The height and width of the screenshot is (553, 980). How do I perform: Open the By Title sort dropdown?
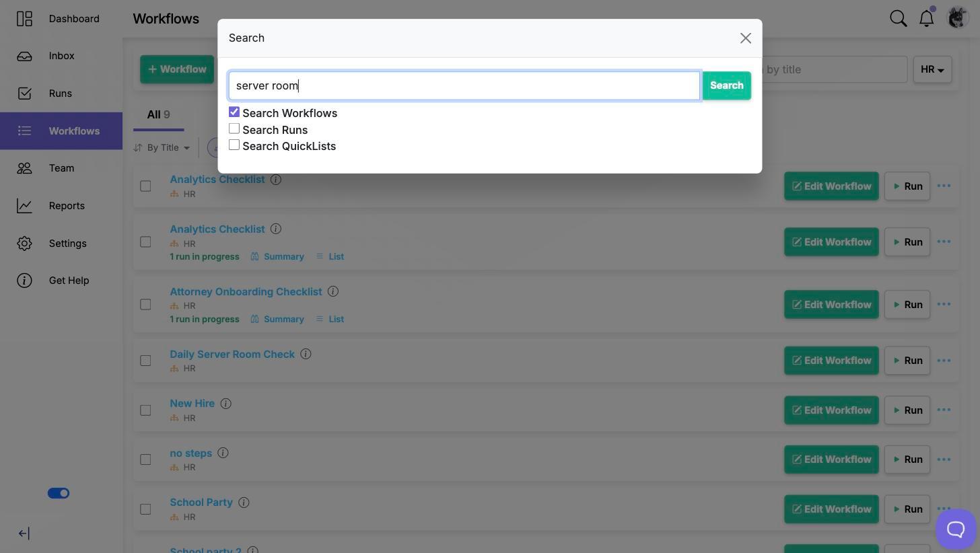tap(162, 147)
